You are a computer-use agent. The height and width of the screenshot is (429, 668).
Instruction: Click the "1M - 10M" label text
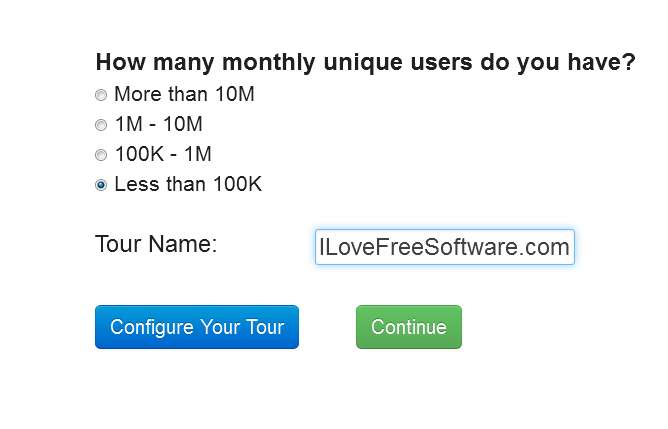(x=158, y=125)
